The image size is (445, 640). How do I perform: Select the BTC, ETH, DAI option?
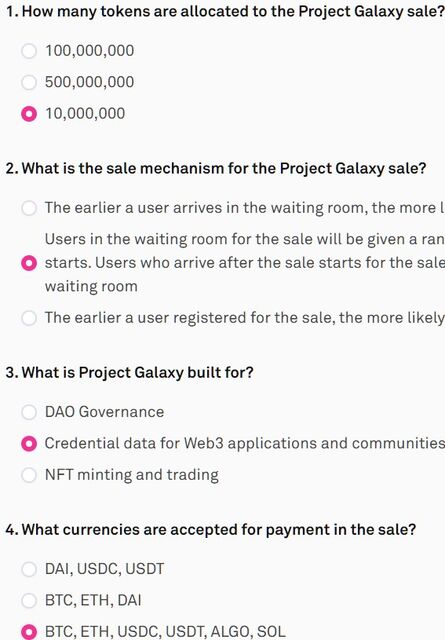pos(29,600)
